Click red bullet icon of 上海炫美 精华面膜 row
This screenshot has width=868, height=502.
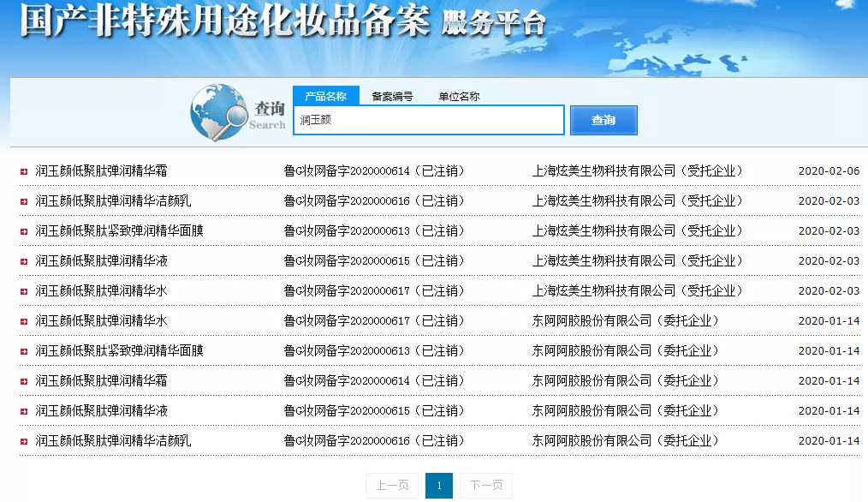24,231
